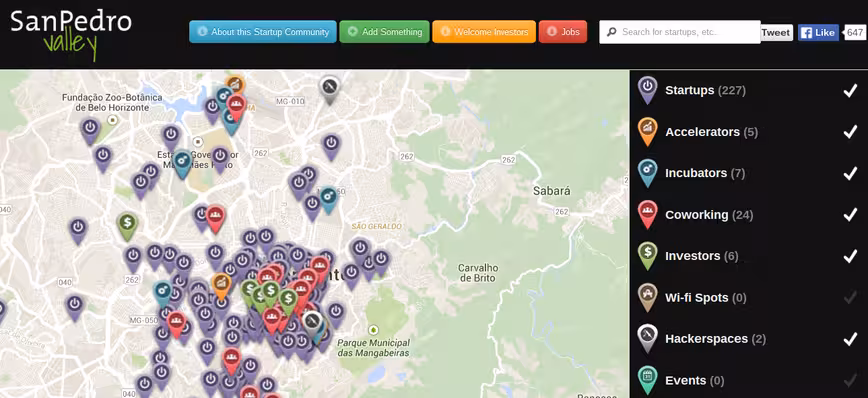Click the Coworking category pin icon
Viewport: 868px width, 398px height.
(647, 214)
